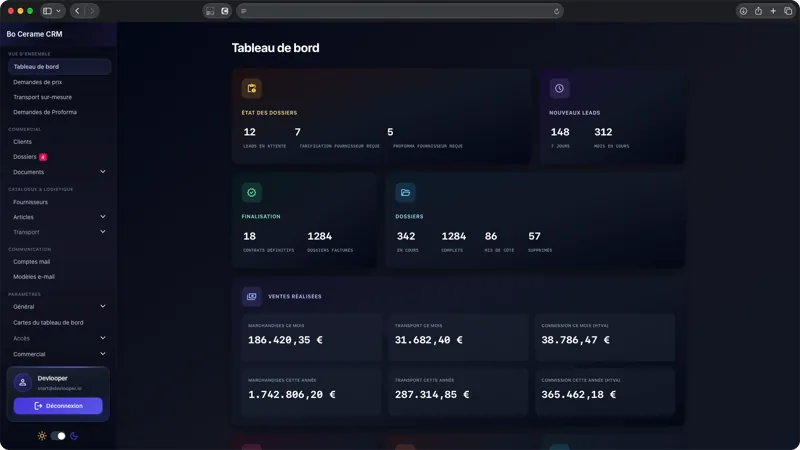Image resolution: width=800 pixels, height=450 pixels.
Task: Click the Safari reload page icon
Action: point(556,11)
